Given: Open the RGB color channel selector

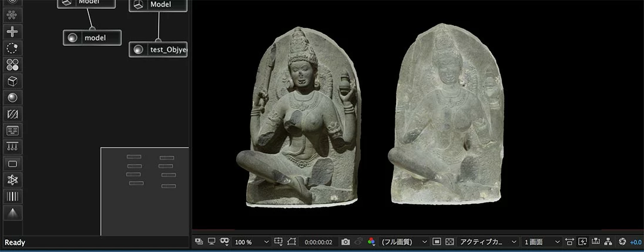Looking at the screenshot, I should [371, 242].
